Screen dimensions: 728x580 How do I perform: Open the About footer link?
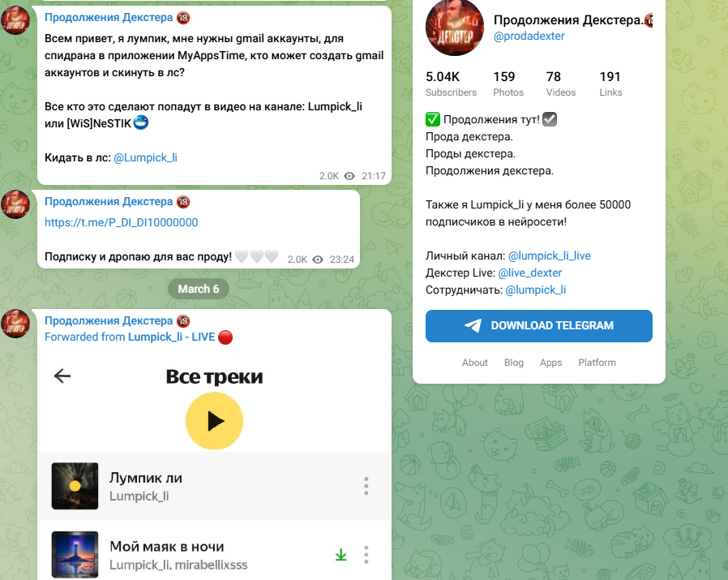point(474,363)
